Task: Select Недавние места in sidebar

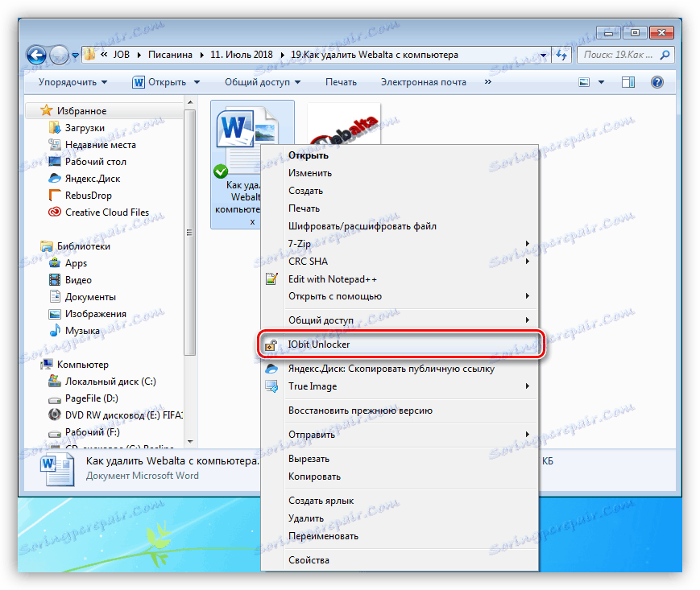Action: click(100, 145)
